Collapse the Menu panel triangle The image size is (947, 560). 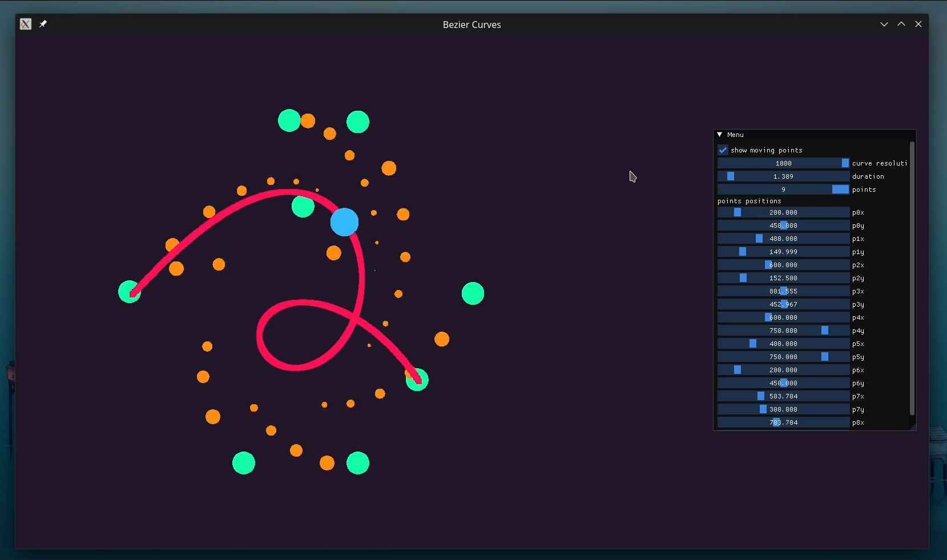click(x=720, y=135)
